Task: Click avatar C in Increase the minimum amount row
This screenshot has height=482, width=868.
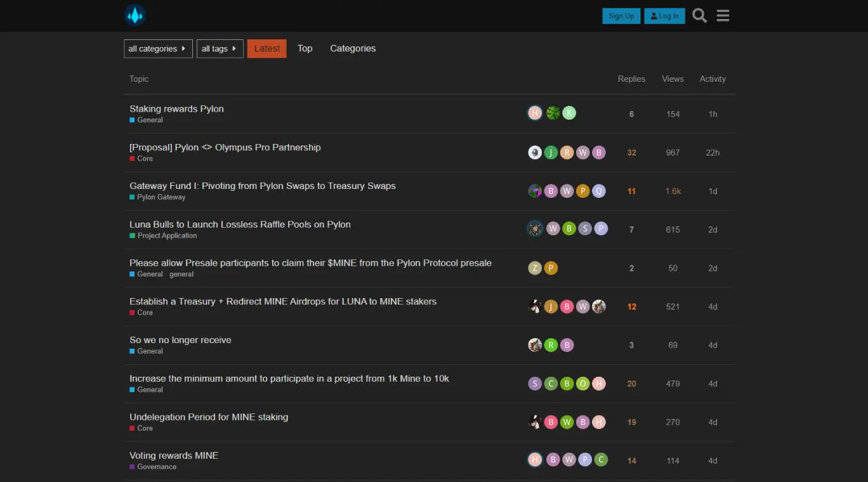Action: [551, 384]
